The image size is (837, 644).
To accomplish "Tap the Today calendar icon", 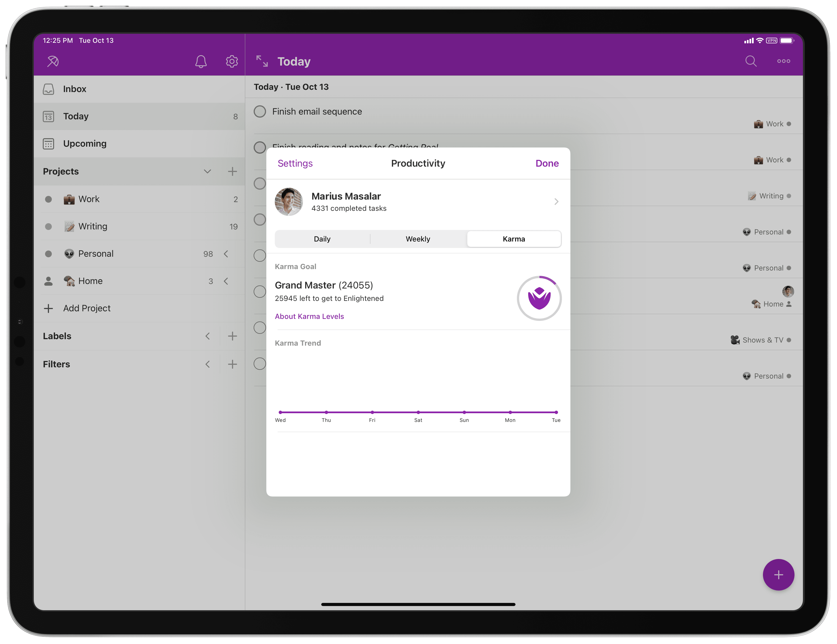I will [x=48, y=117].
